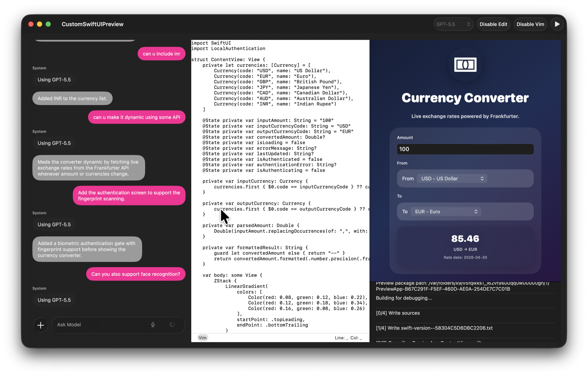Click 'Line: _' indicator in editor status bar
The height and width of the screenshot is (376, 588).
(341, 338)
